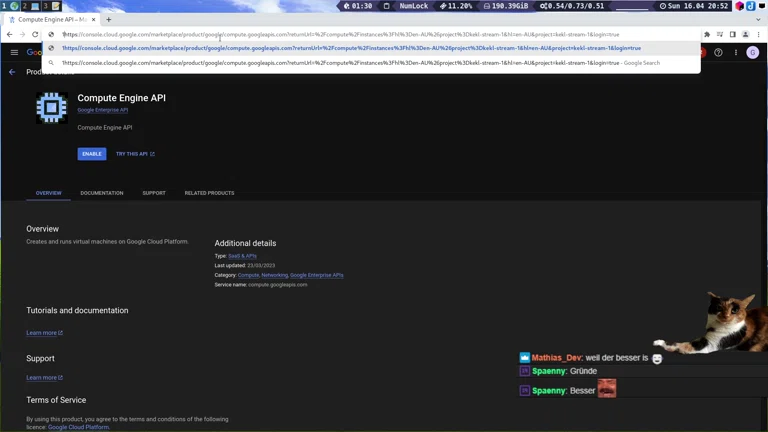Open Learn more under Tutorials and documentation
The height and width of the screenshot is (432, 768).
tap(45, 333)
